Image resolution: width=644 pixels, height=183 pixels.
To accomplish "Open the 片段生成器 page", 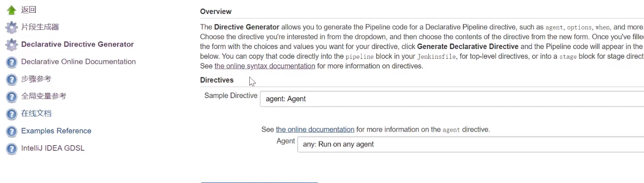I will point(40,27).
